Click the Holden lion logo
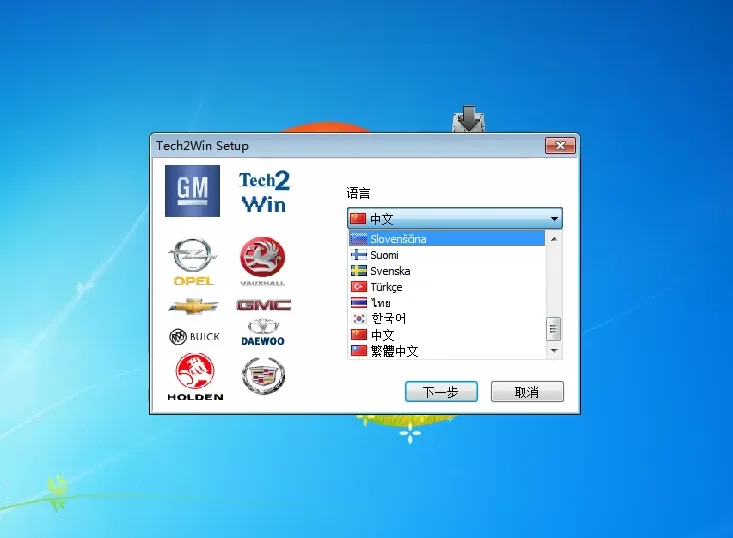 [195, 377]
